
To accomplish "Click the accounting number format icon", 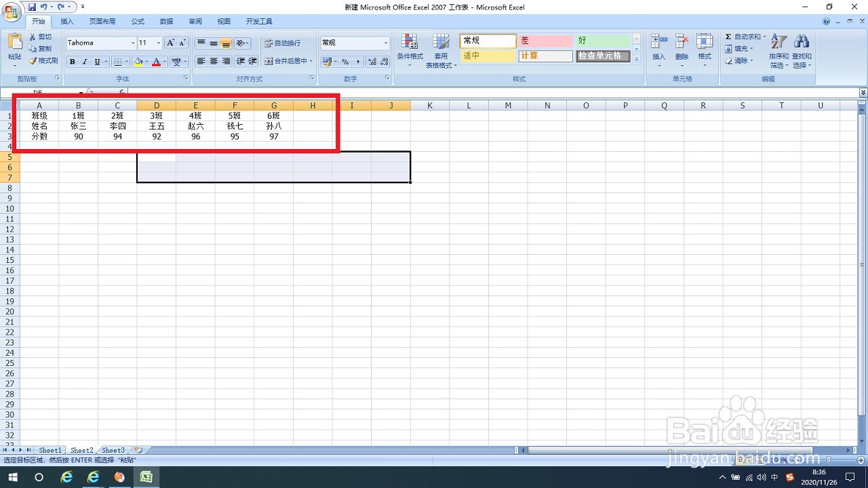I will click(x=328, y=61).
